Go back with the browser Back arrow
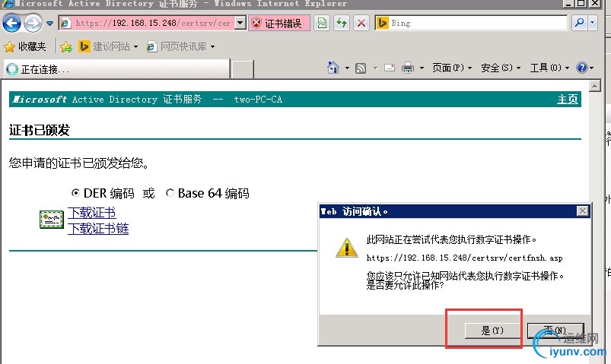The width and height of the screenshot is (611, 364). (x=11, y=24)
